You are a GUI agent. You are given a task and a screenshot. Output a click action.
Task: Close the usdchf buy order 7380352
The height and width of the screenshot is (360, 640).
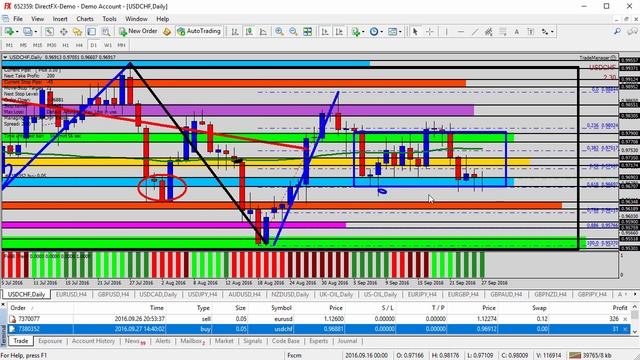625,329
